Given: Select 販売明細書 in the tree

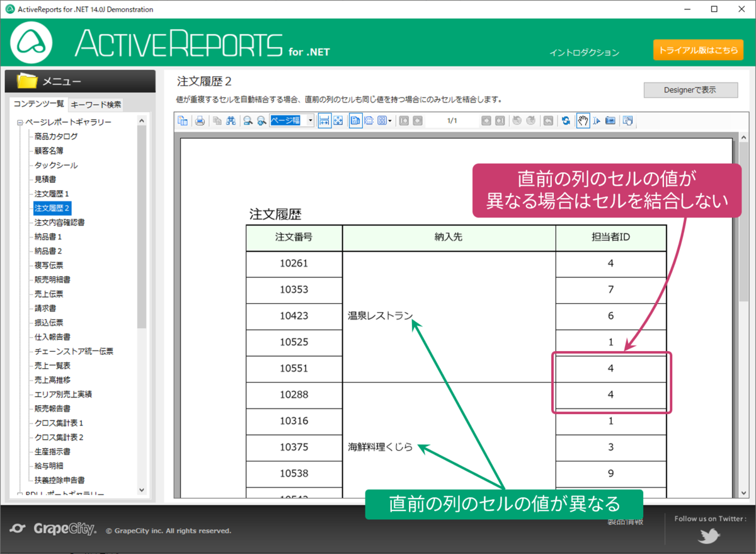Looking at the screenshot, I should pos(52,279).
